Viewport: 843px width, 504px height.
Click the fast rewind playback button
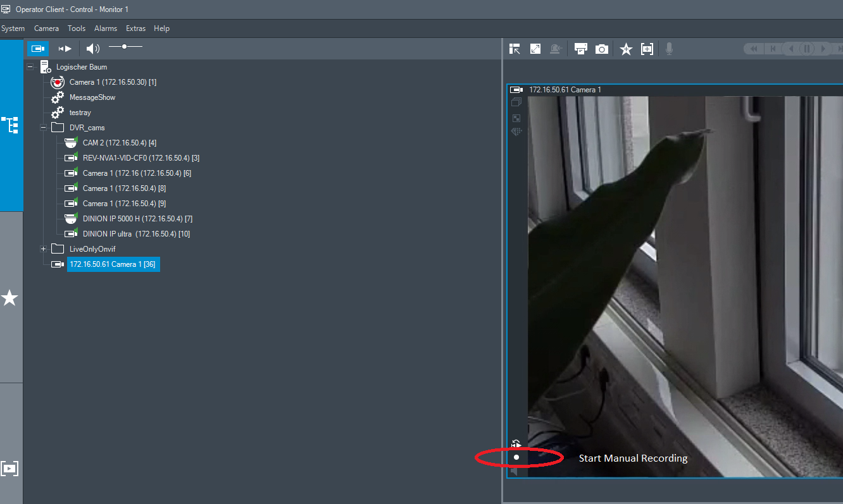tap(754, 49)
